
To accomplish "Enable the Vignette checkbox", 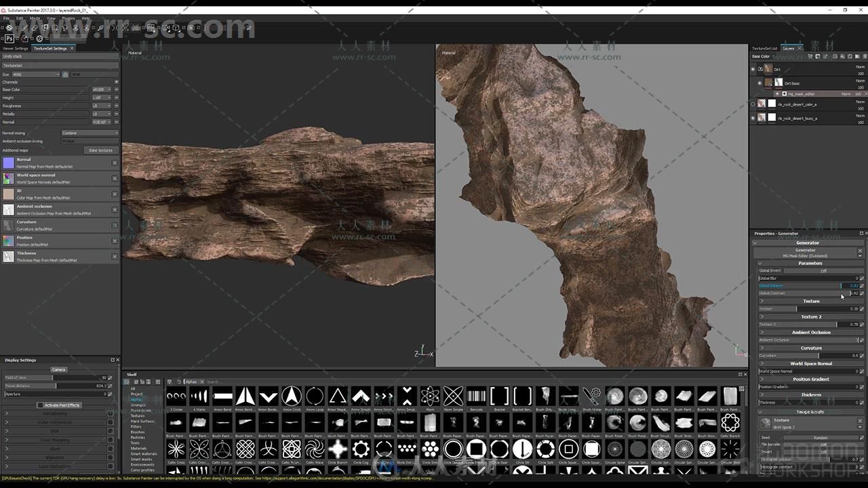I will [x=111, y=457].
